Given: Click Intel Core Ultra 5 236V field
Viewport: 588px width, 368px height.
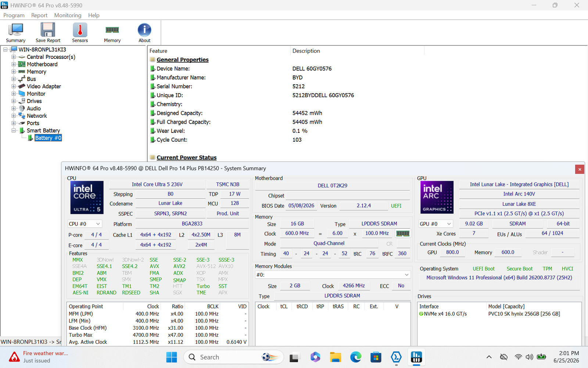Looking at the screenshot, I should pyautogui.click(x=157, y=184).
